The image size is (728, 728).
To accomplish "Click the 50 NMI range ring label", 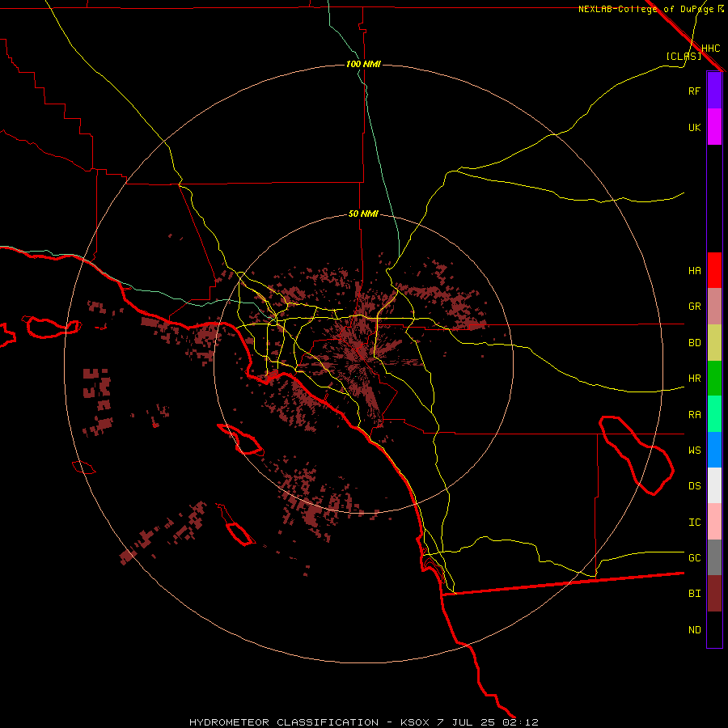I will click(x=363, y=214).
